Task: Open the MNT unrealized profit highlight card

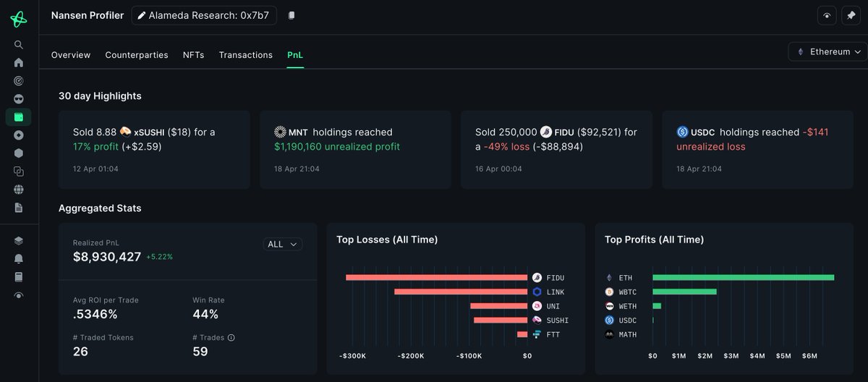Action: pyautogui.click(x=355, y=150)
